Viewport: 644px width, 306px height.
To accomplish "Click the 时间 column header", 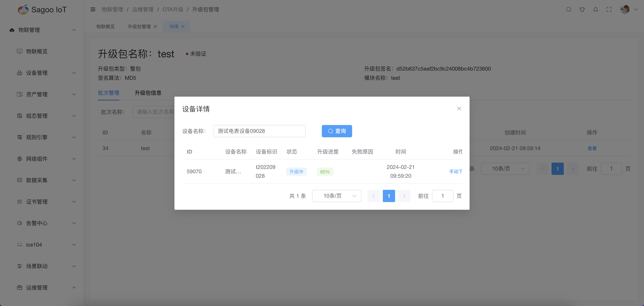I will click(400, 152).
